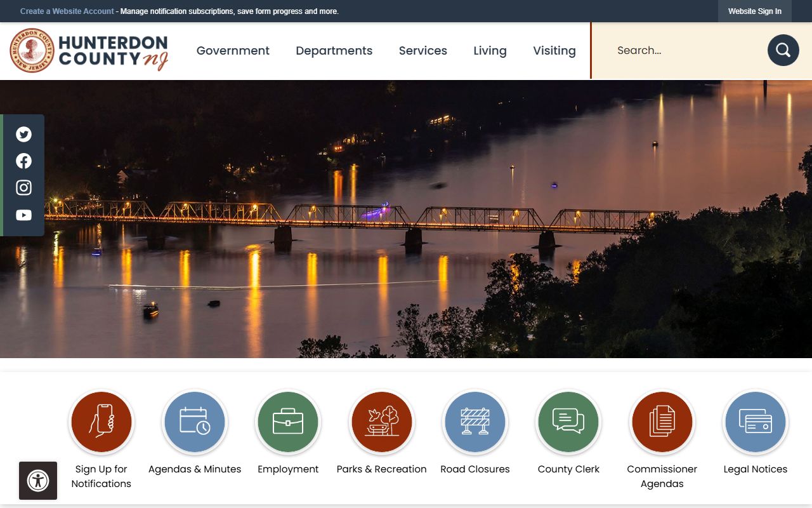Image resolution: width=812 pixels, height=508 pixels.
Task: Click the Commissioner Agendas documents icon
Action: tap(662, 422)
